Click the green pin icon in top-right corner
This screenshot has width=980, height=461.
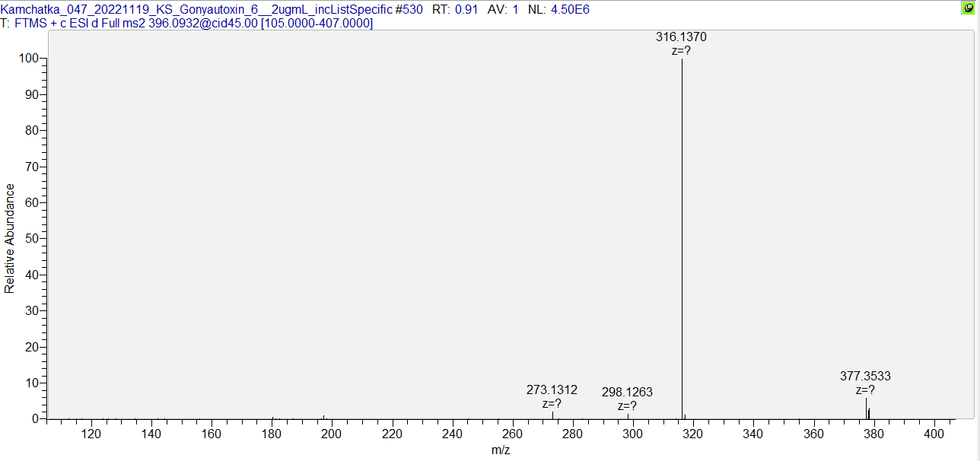(969, 8)
